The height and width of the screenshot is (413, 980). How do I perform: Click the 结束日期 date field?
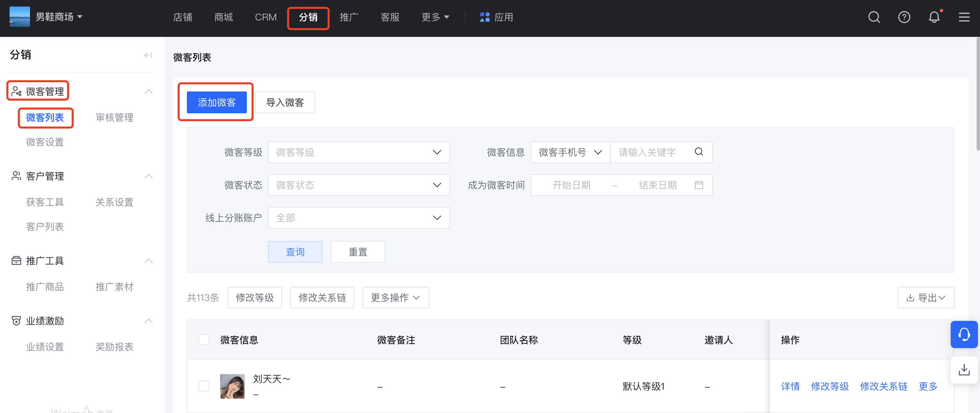(x=658, y=185)
